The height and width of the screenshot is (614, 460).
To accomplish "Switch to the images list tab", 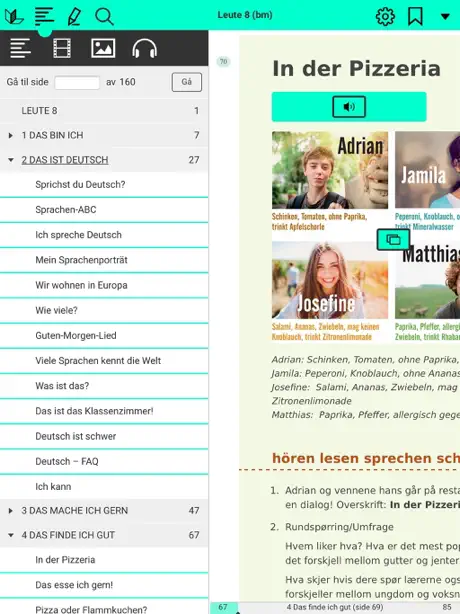I will (x=103, y=48).
